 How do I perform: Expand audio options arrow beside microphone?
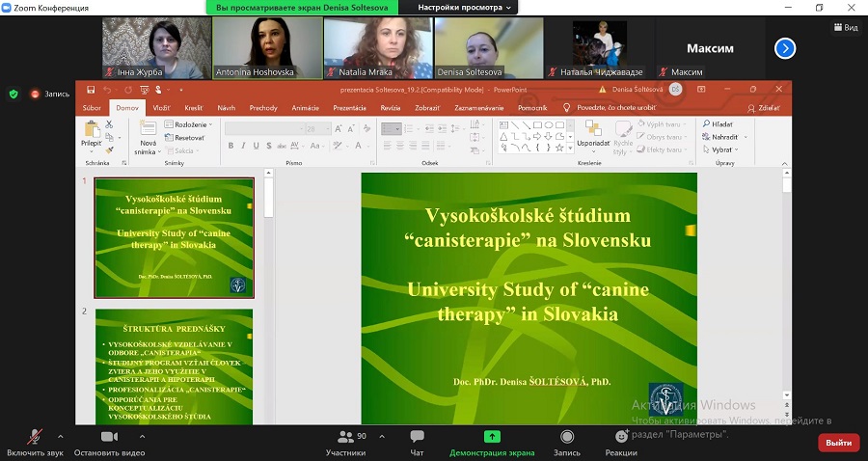click(x=60, y=435)
